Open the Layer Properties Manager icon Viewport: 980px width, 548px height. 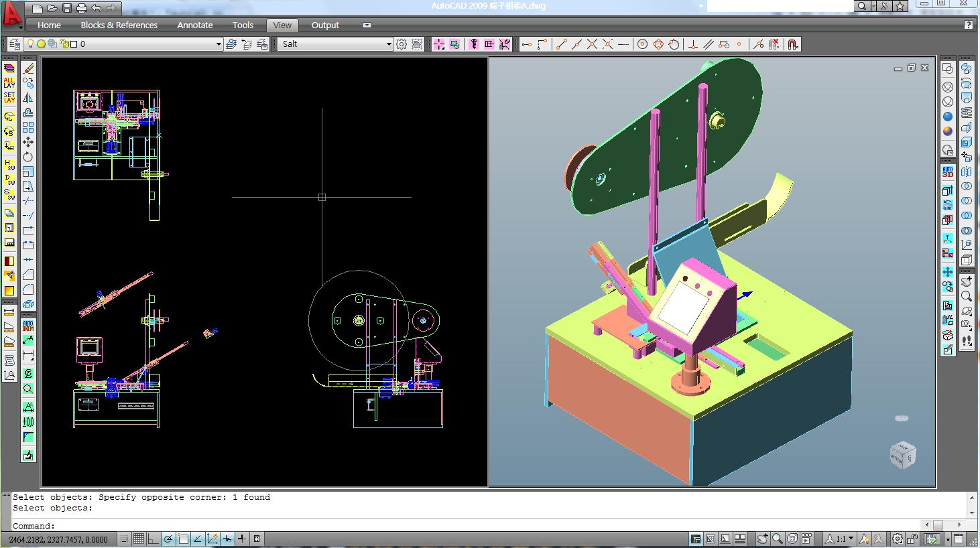[x=15, y=44]
